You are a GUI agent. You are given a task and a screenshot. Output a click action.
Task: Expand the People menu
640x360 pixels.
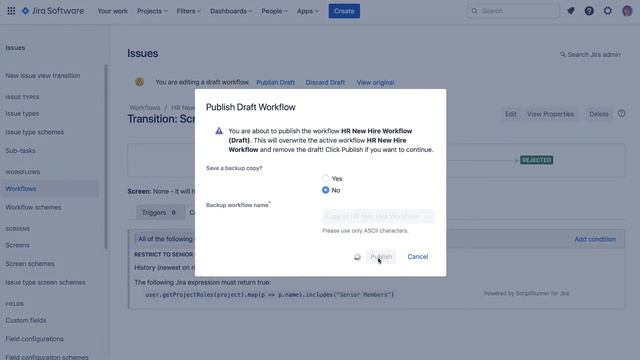coord(274,11)
